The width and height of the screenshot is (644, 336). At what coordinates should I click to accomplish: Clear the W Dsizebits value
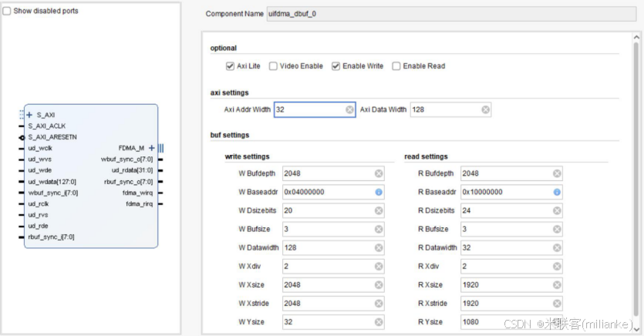pyautogui.click(x=379, y=210)
